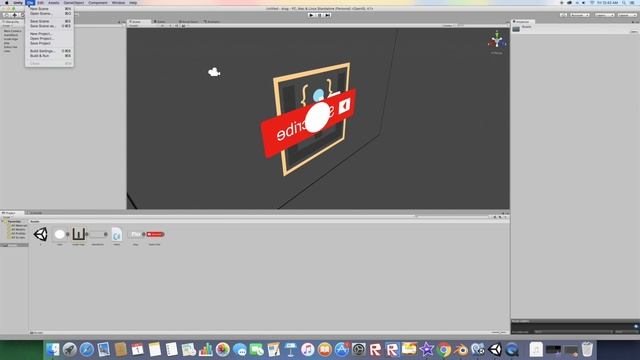The height and width of the screenshot is (360, 640).
Task: Choose Save Project from File menu
Action: tap(50, 43)
